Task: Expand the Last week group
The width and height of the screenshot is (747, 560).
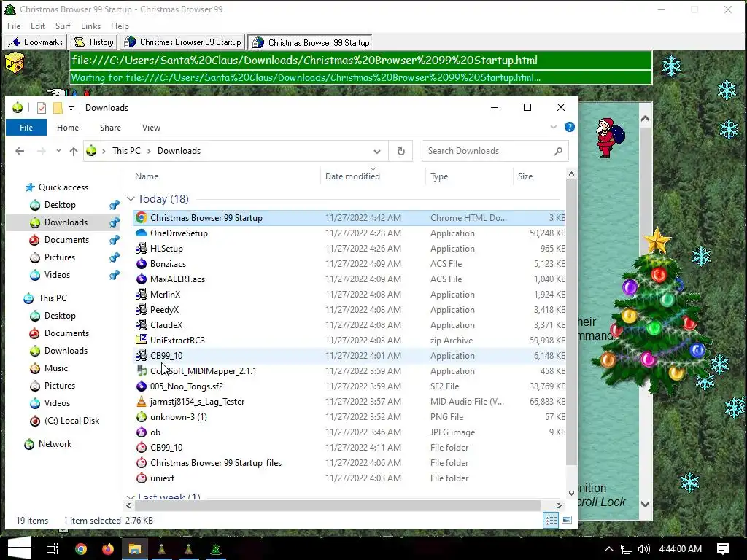Action: pos(131,497)
